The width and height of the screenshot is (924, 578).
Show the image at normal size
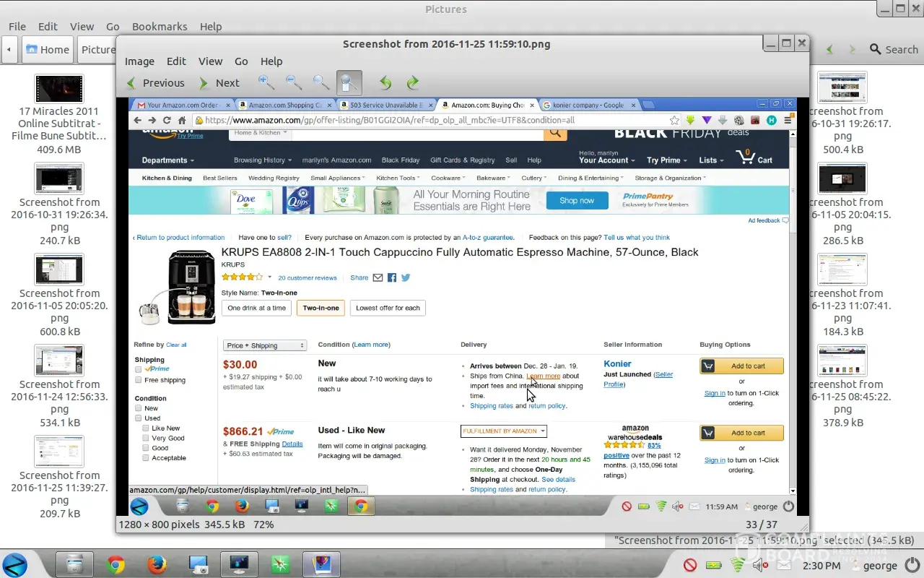321,83
